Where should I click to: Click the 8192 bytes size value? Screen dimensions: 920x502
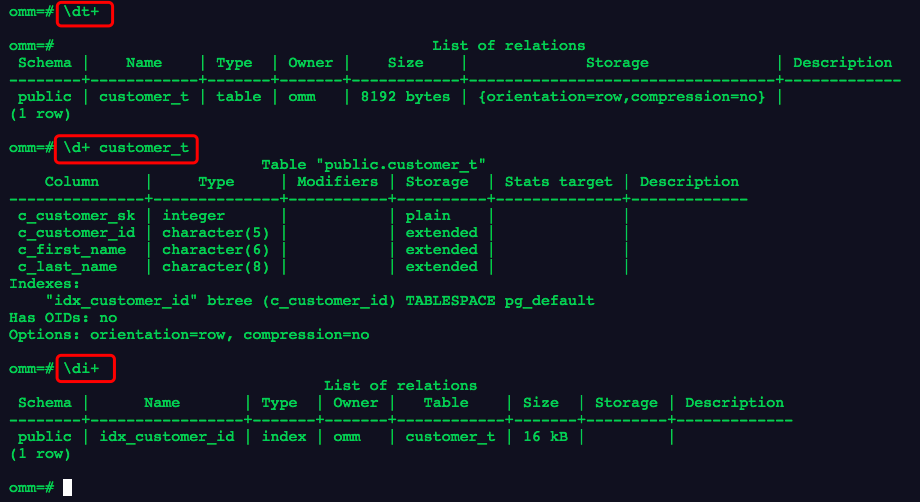click(404, 97)
